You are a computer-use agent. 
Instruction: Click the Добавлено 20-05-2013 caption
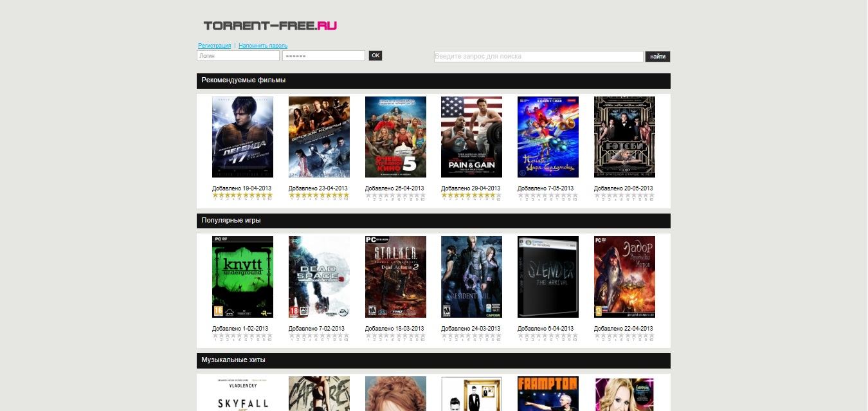(624, 188)
